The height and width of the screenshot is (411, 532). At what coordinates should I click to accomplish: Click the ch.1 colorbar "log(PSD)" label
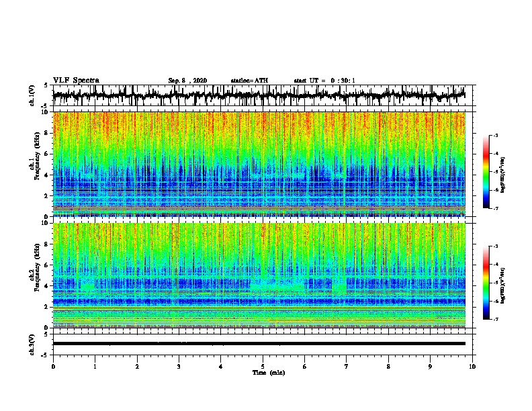point(503,175)
